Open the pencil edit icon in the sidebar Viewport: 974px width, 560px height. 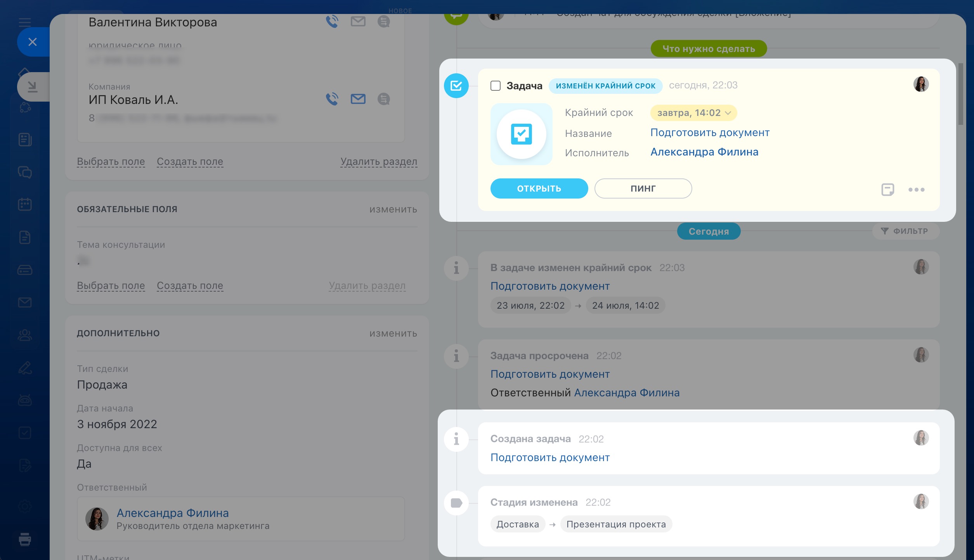pyautogui.click(x=25, y=368)
